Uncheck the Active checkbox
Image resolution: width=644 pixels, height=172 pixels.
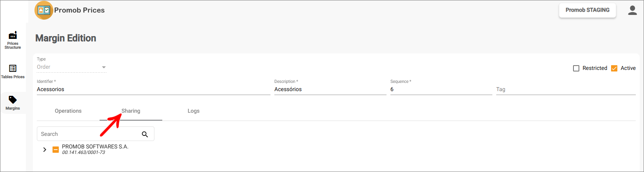point(614,68)
